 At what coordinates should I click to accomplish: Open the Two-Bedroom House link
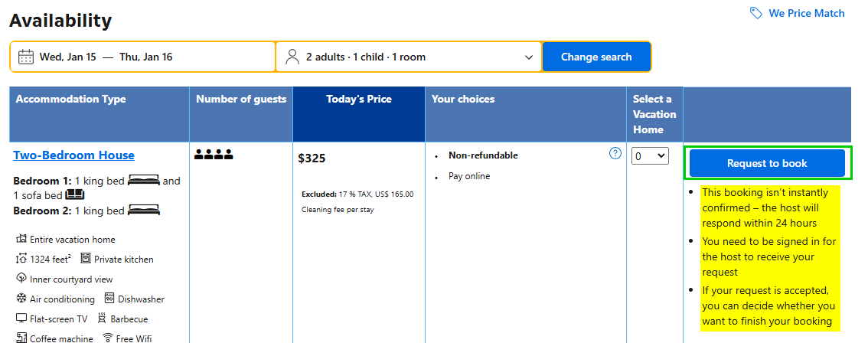pyautogui.click(x=73, y=155)
